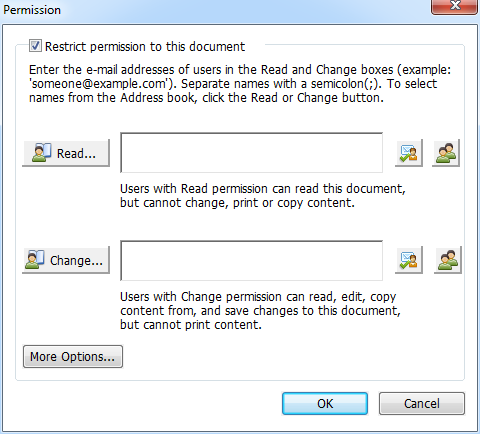Close the Permission window with X
Image resolution: width=480 pixels, height=434 pixels.
tap(454, 6)
